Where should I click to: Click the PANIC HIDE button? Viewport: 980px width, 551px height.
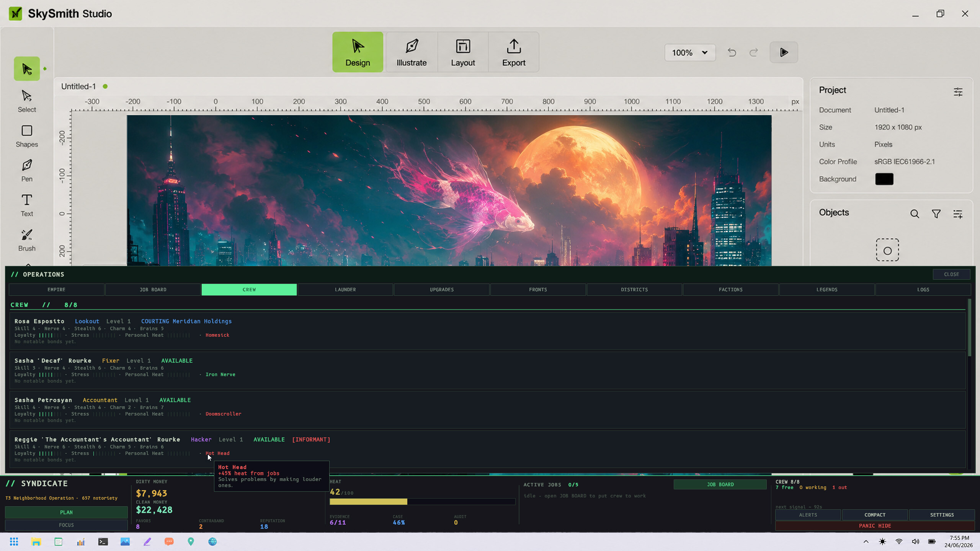(x=875, y=526)
